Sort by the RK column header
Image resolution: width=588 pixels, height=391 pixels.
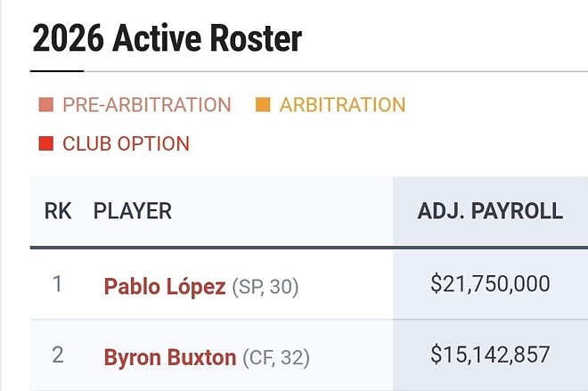coord(58,211)
